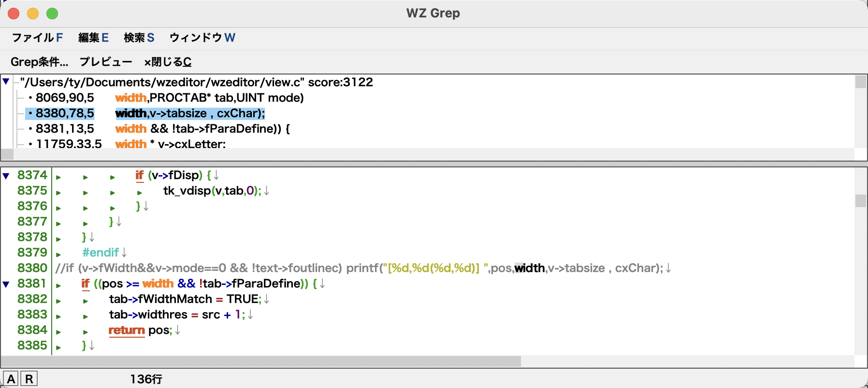
Task: Open the ウィンドウ menu
Action: pos(202,38)
